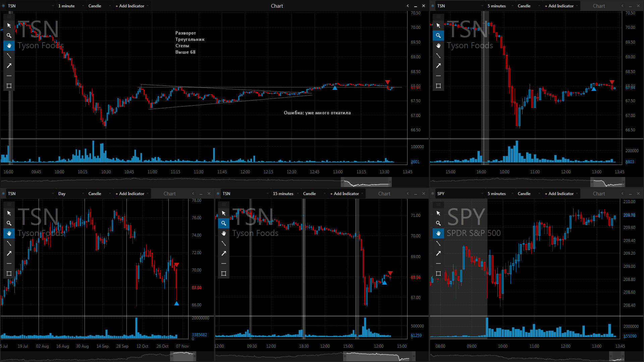Select the hand tool in TSN 15 minutes chart
This screenshot has width=644, height=362.
coord(224,233)
